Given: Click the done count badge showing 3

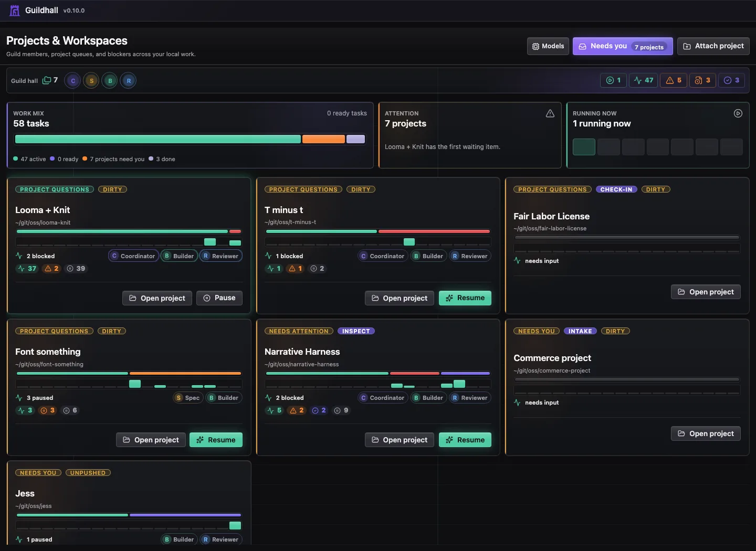Looking at the screenshot, I should click(x=731, y=80).
